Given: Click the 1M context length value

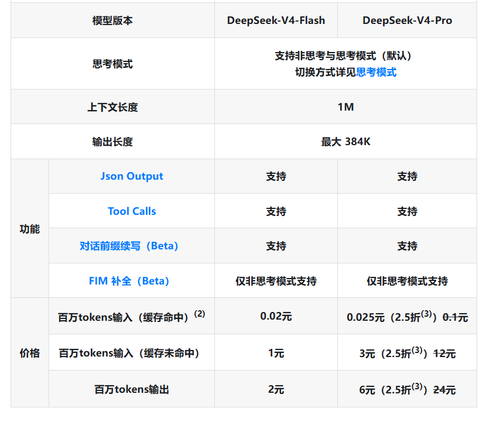Looking at the screenshot, I should (346, 107).
